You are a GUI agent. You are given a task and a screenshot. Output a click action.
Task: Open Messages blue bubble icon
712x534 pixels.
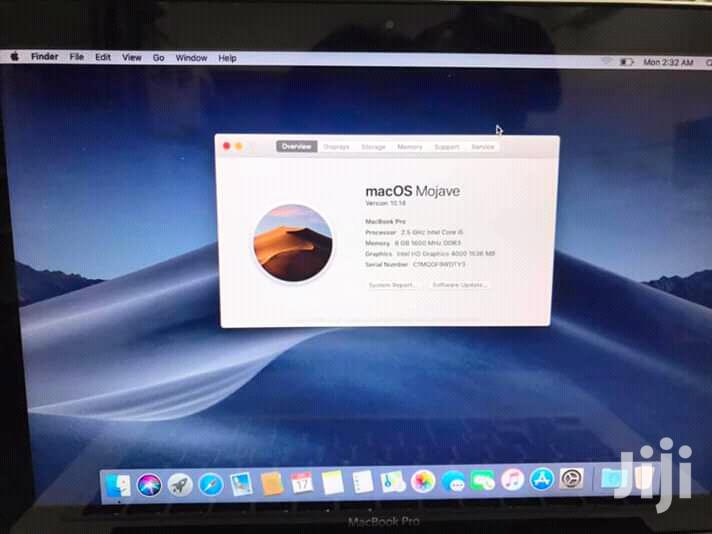click(x=453, y=481)
